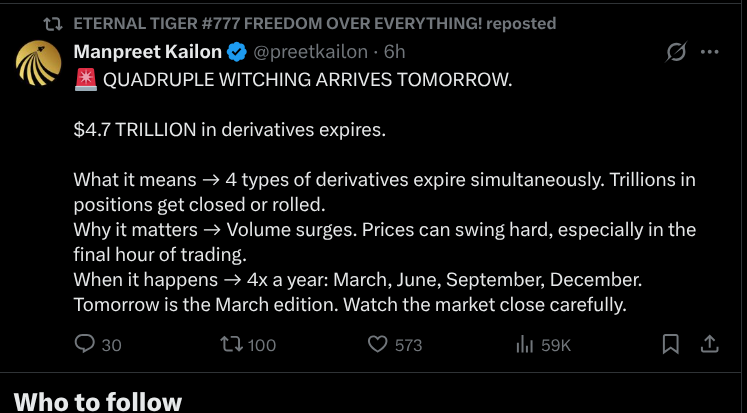
Task: Like the tweet with the heart icon
Action: coord(377,344)
